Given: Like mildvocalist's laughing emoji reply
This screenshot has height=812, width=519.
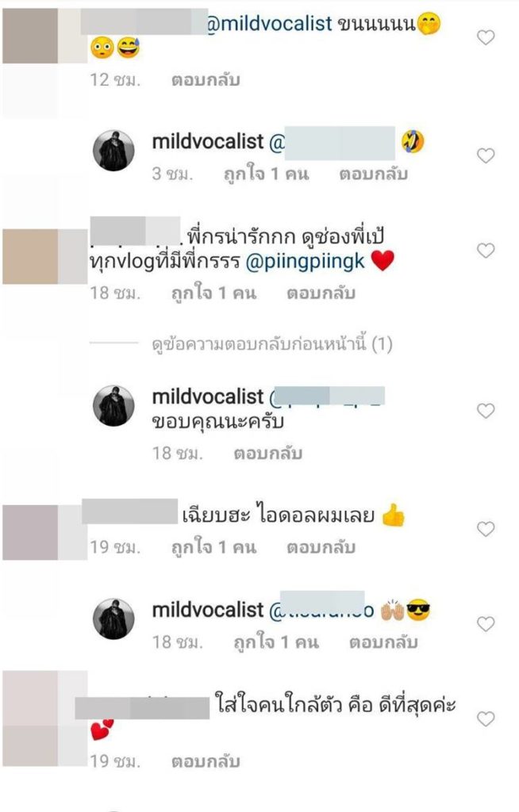Looking at the screenshot, I should point(486,155).
